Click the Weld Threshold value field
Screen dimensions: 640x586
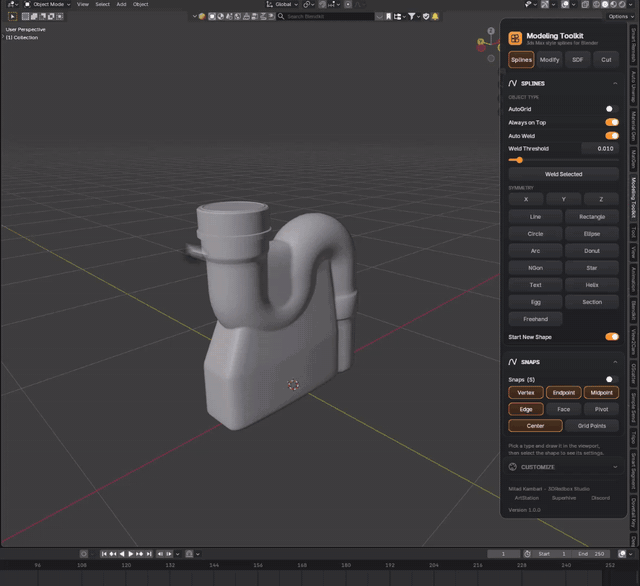(x=600, y=149)
